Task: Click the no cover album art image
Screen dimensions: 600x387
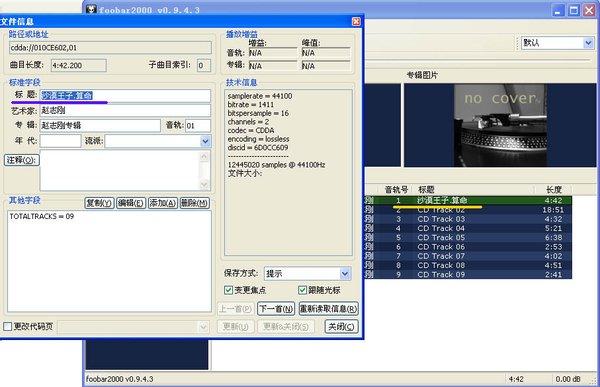Action: pyautogui.click(x=501, y=125)
